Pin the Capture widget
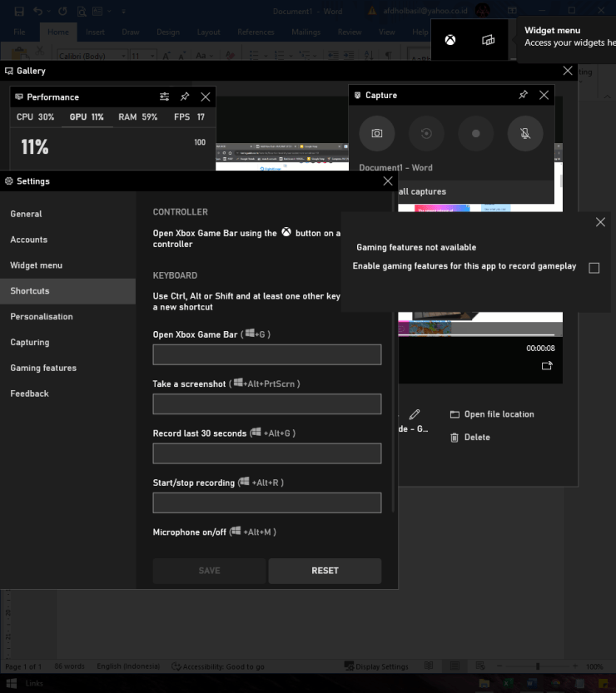 click(523, 95)
